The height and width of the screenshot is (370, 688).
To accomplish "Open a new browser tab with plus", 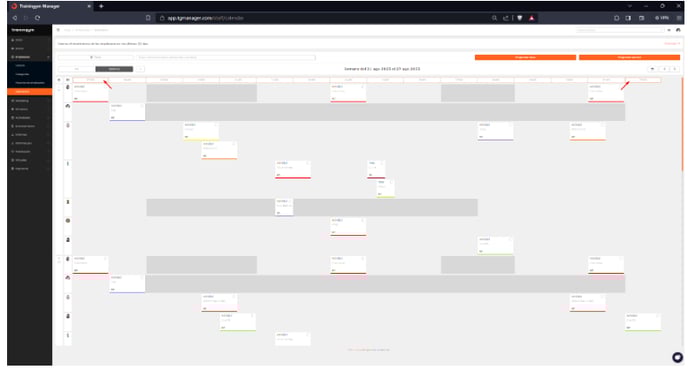I will point(101,6).
